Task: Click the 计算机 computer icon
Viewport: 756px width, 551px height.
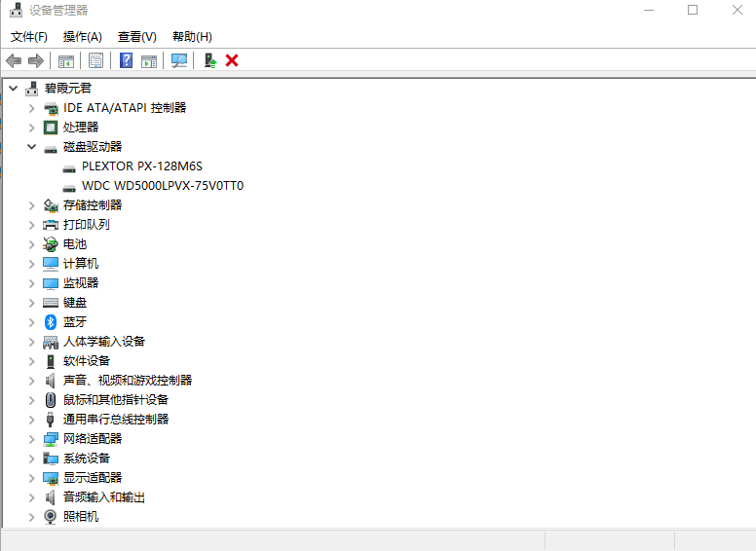Action: coord(51,264)
